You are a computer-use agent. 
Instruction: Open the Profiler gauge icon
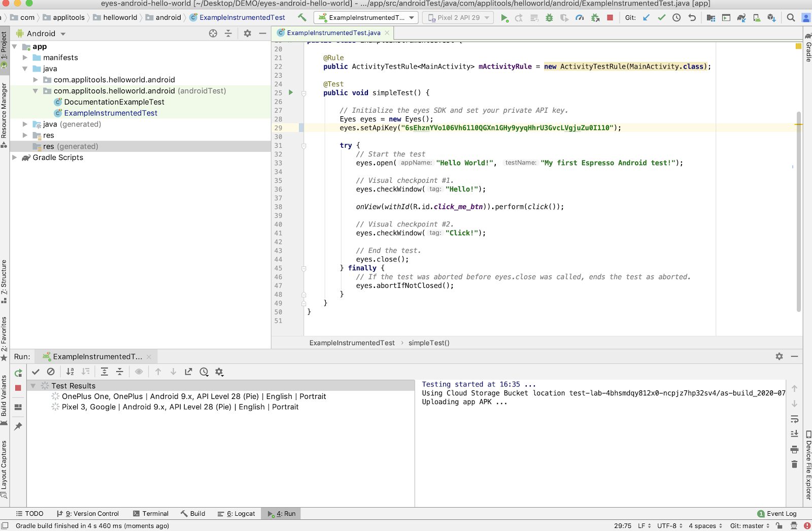pos(580,18)
